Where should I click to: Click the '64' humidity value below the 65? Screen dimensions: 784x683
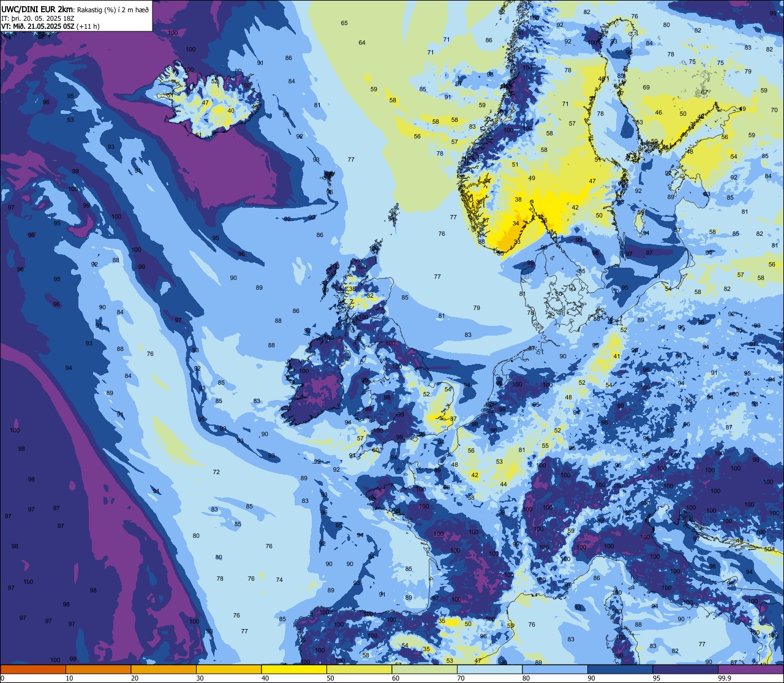(x=362, y=43)
